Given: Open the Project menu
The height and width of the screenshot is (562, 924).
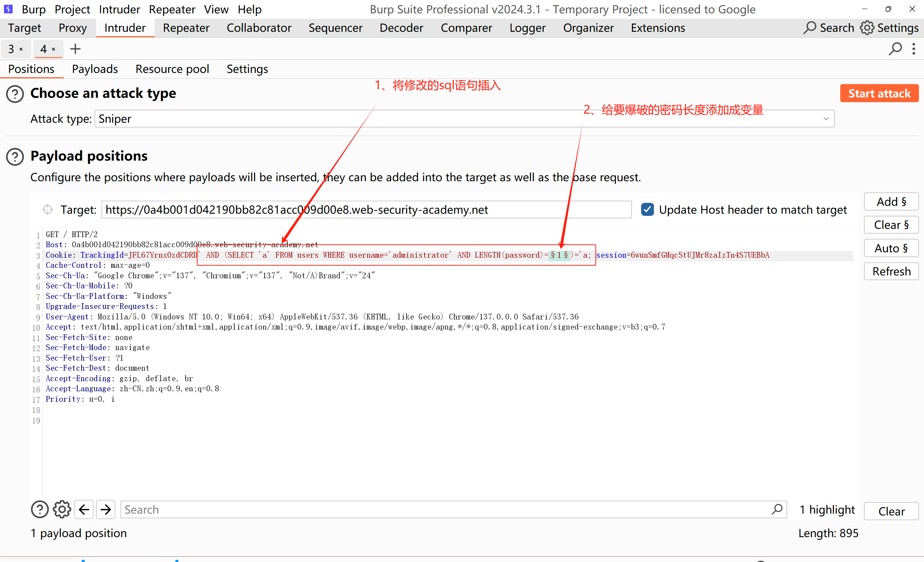Looking at the screenshot, I should tap(72, 9).
